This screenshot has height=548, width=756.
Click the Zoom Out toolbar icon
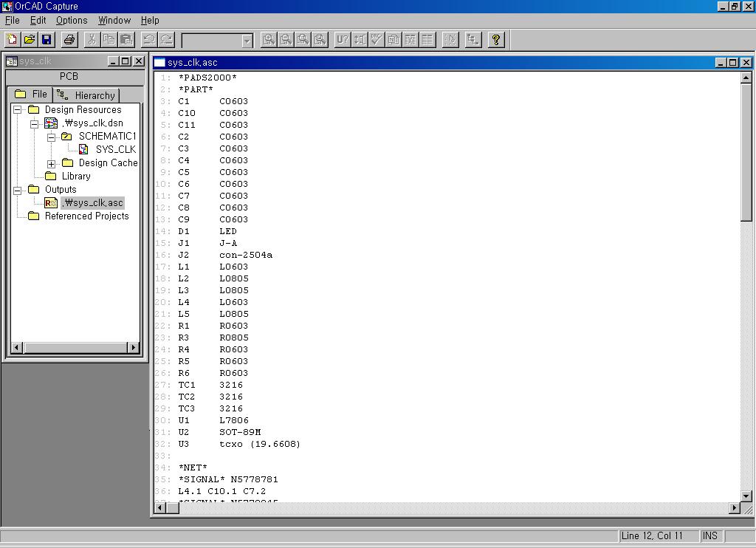tap(286, 40)
